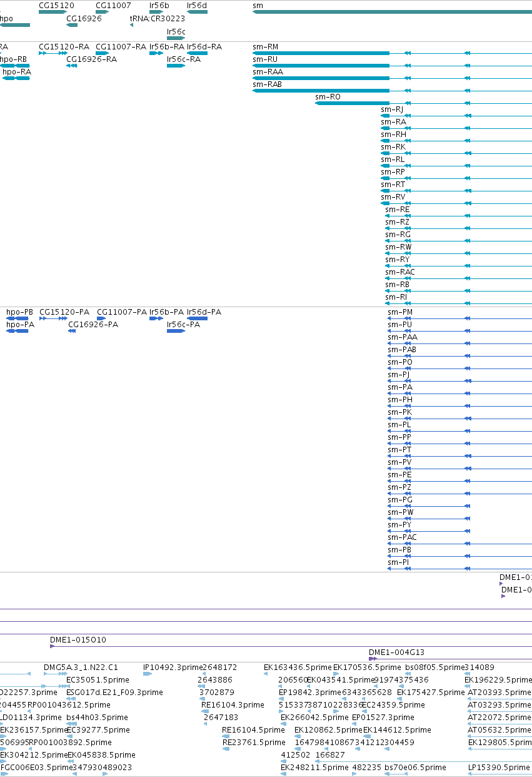
Task: Select EST EK120862.5prime label
Action: (328, 730)
